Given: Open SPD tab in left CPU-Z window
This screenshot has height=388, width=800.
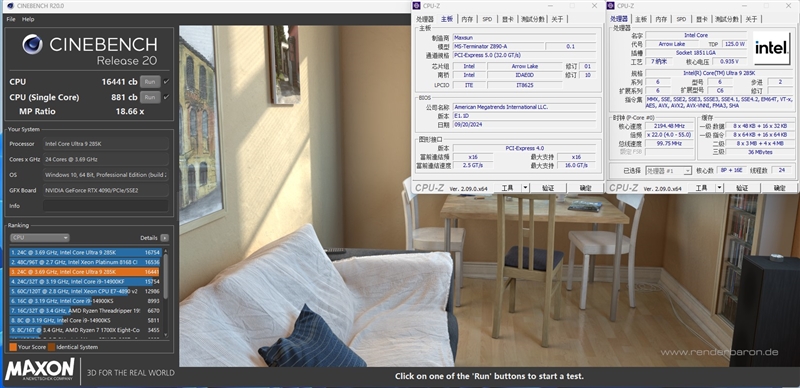Looking at the screenshot, I should click(487, 19).
